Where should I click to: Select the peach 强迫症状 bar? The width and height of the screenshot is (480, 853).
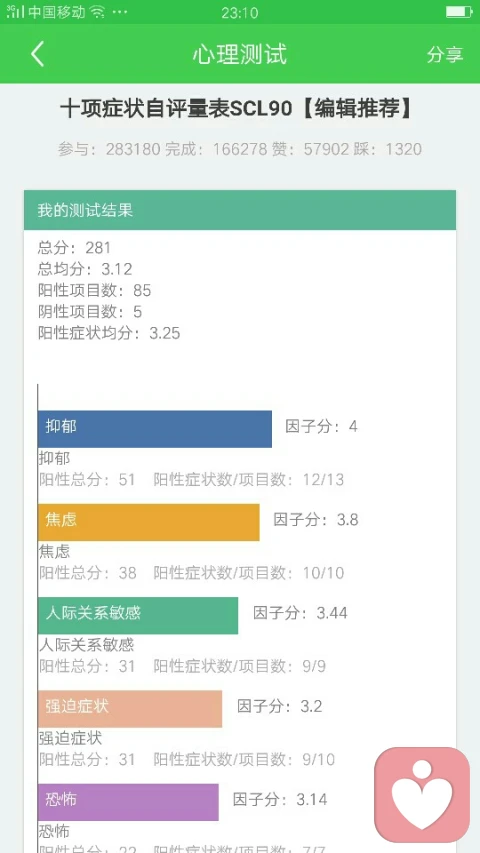click(x=130, y=709)
